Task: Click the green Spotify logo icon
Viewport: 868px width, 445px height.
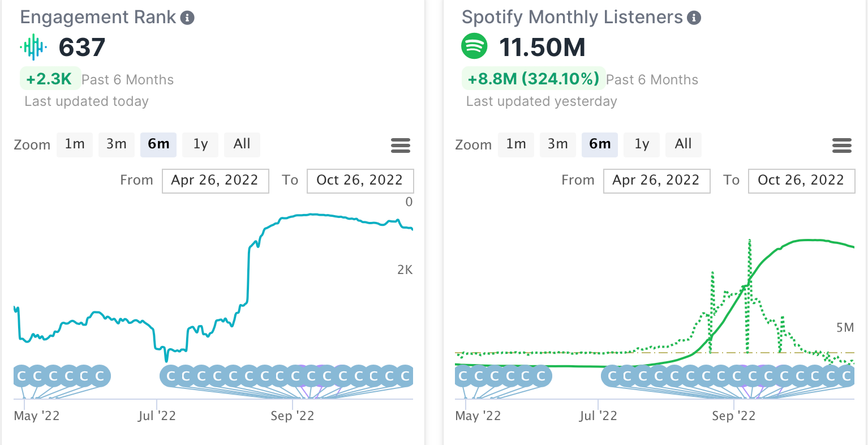Action: (x=474, y=46)
